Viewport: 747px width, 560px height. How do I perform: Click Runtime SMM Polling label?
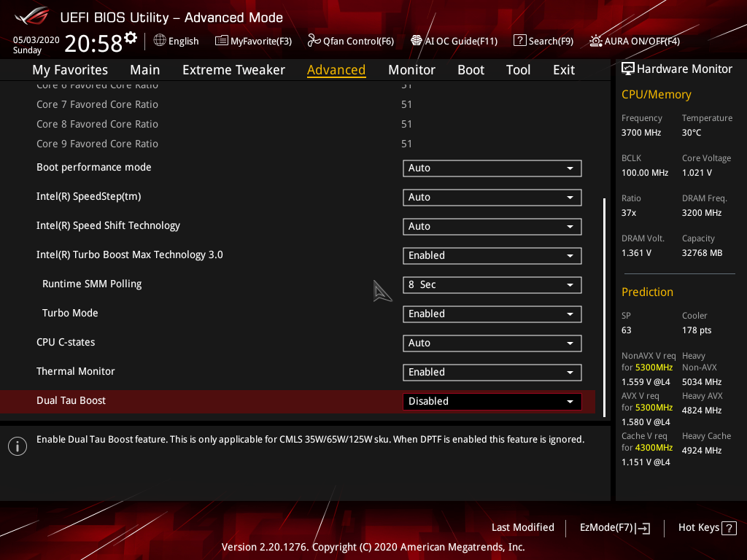pos(92,284)
